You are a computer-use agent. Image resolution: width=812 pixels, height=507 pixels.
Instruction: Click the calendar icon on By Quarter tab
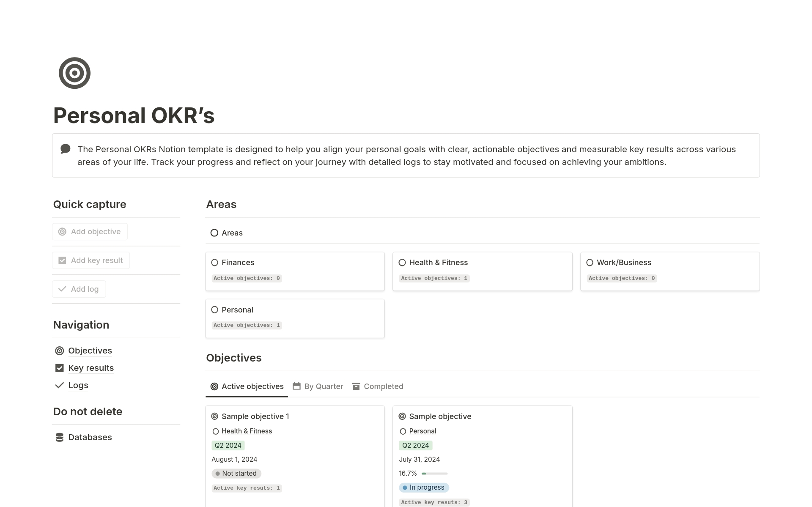pos(296,386)
